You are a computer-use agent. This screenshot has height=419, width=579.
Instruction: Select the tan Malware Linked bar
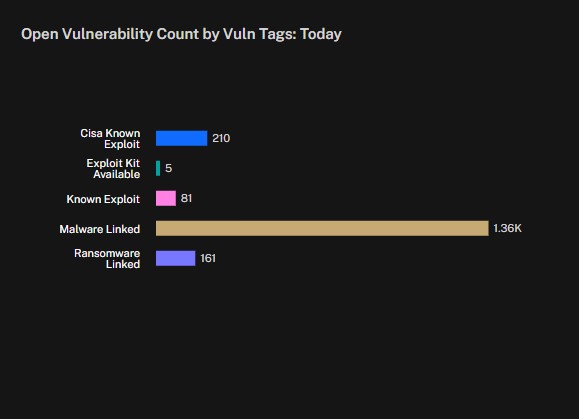322,228
